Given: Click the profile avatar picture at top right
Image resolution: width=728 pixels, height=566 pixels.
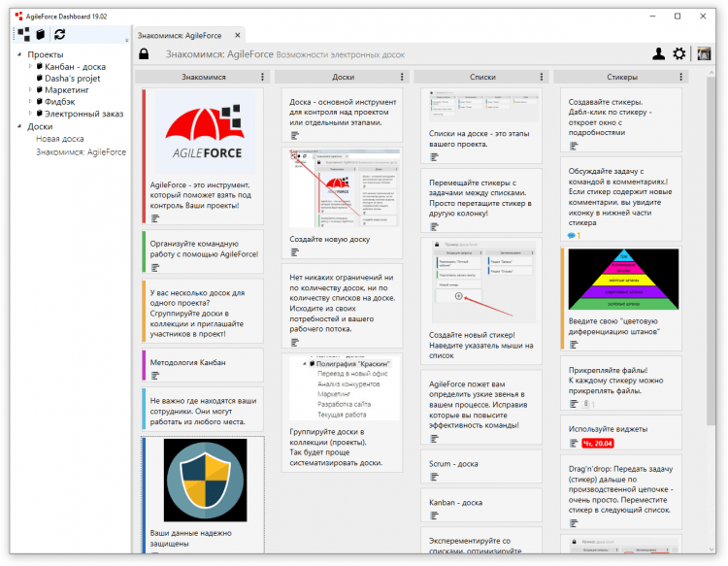Looking at the screenshot, I should 704,53.
